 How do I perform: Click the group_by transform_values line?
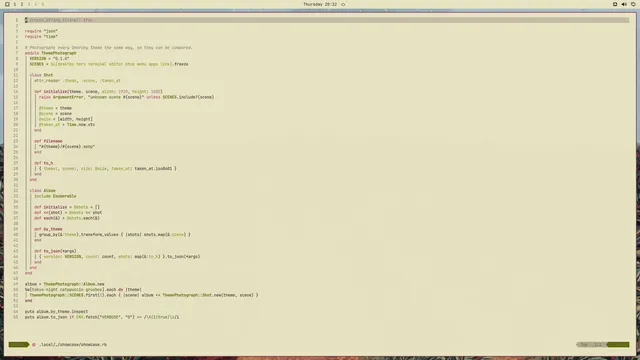coord(115,235)
